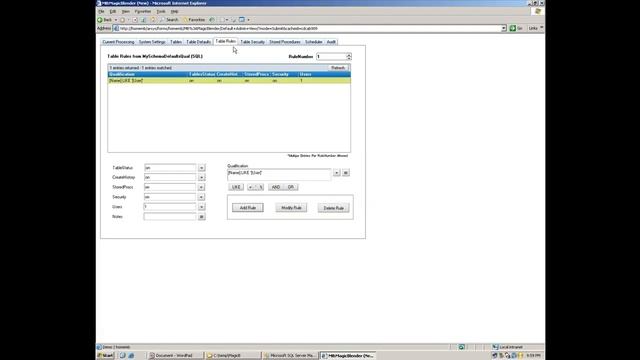
Task: Click the TableStatus column header
Action: point(202,74)
